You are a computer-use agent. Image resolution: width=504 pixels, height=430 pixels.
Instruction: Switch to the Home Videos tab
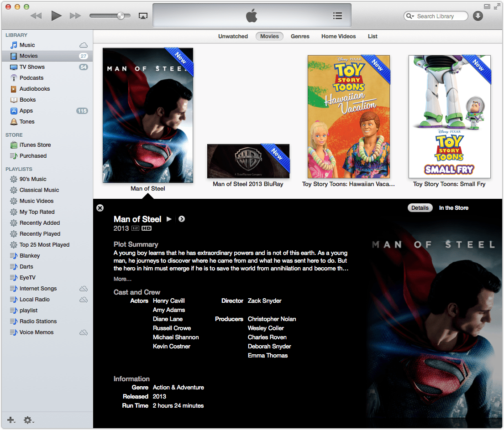pos(338,36)
